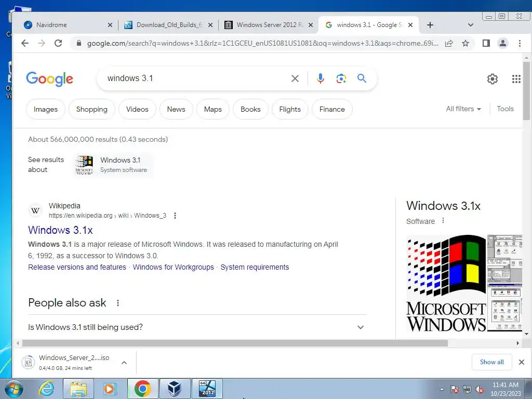The width and height of the screenshot is (532, 399).
Task: Switch to Windows Server 2012 R2 tab
Action: click(269, 25)
